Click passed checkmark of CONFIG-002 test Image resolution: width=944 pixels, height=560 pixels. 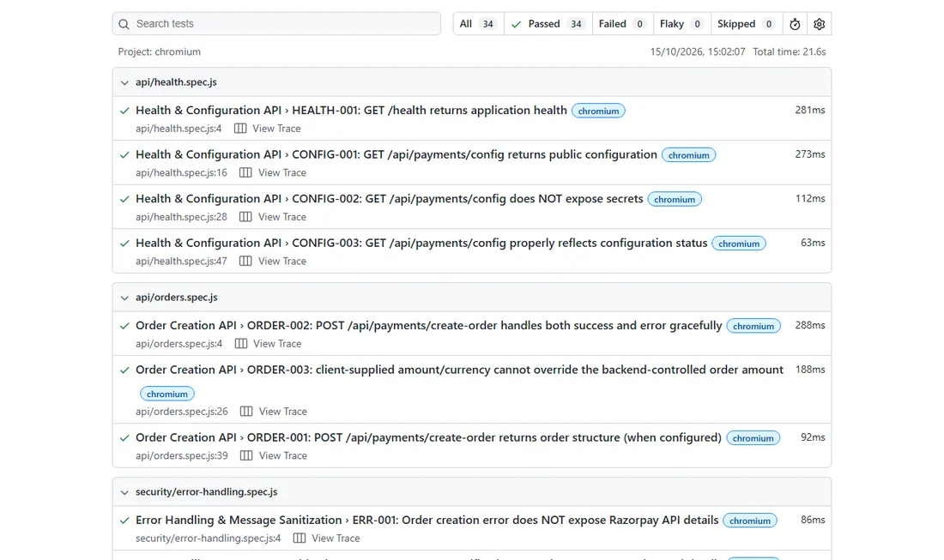124,200
